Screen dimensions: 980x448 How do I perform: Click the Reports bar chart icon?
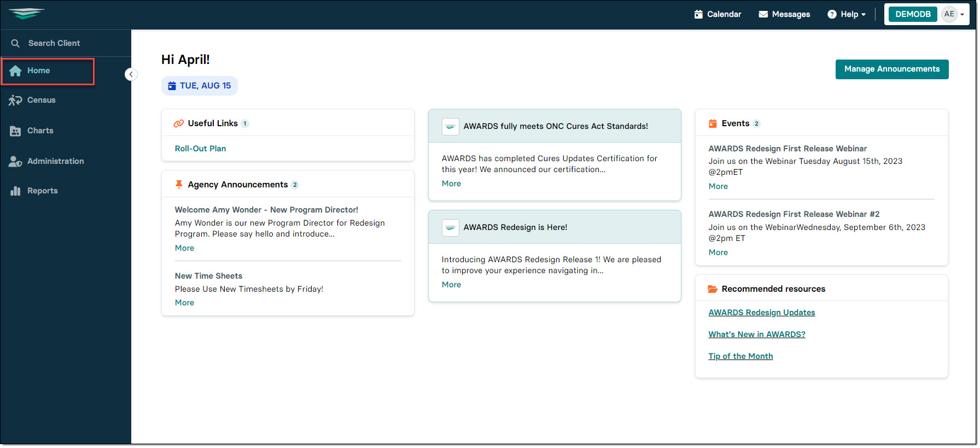pyautogui.click(x=15, y=191)
